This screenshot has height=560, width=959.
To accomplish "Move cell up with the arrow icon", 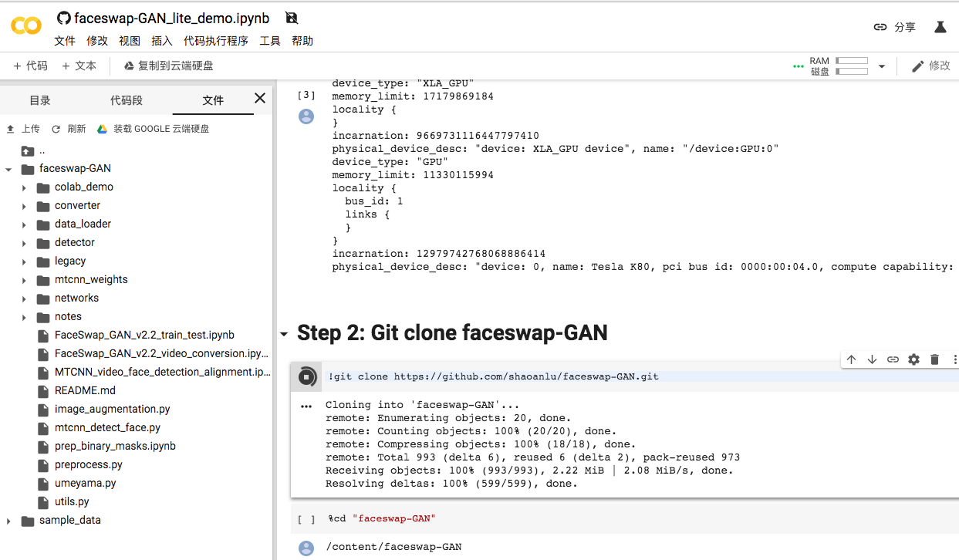I will click(x=852, y=359).
